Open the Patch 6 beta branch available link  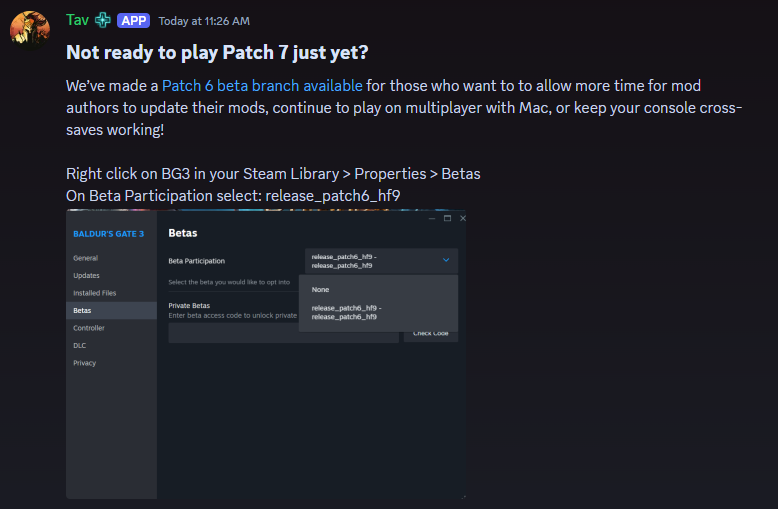[262, 86]
